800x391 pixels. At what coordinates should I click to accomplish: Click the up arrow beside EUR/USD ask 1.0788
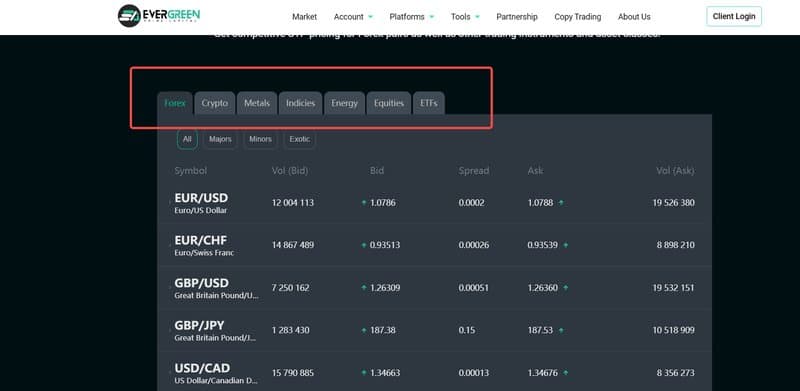(561, 203)
